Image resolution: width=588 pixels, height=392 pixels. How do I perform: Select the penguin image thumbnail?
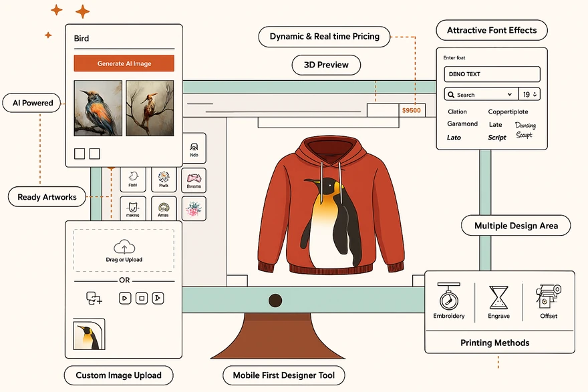point(89,335)
